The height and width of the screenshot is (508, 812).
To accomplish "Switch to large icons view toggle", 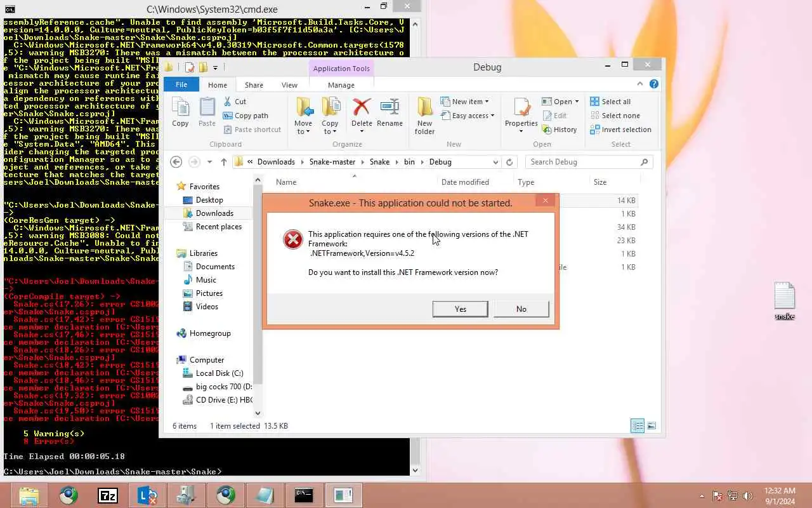I will pyautogui.click(x=651, y=426).
